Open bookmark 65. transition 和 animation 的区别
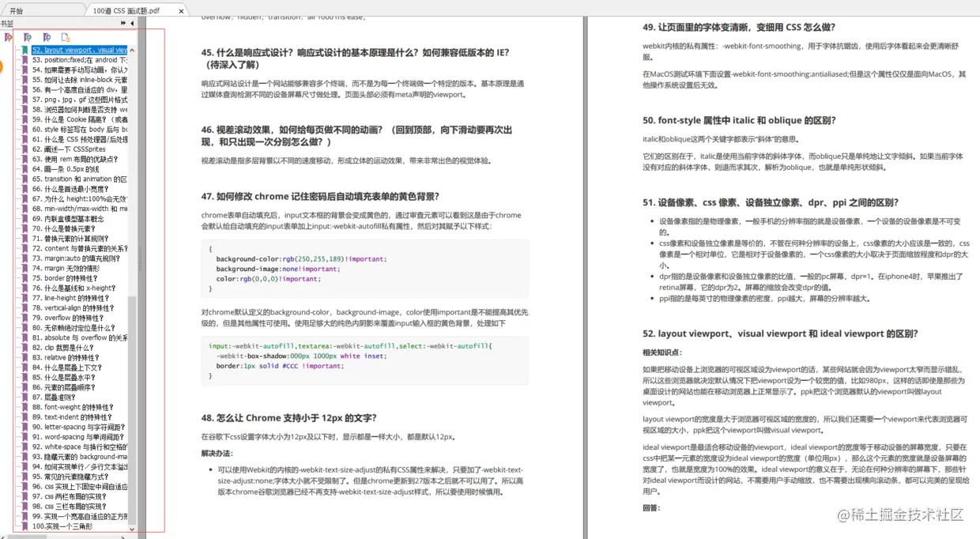 (x=80, y=179)
